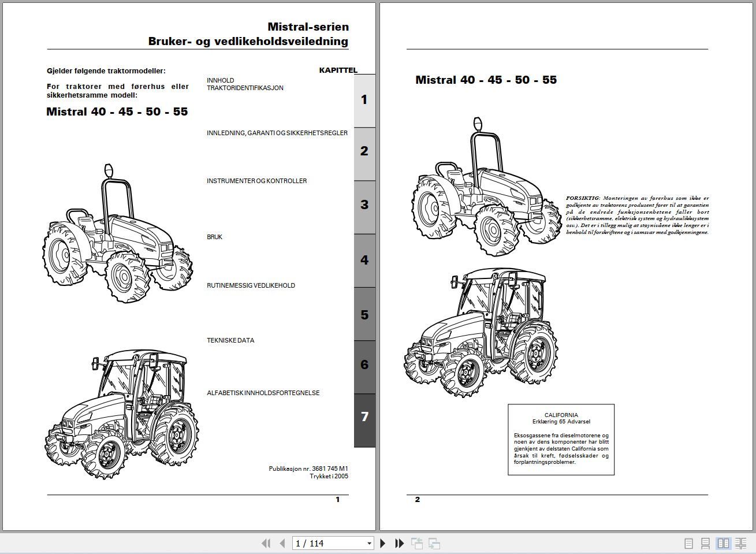This screenshot has width=756, height=554.
Task: Go to the previous page
Action: [x=282, y=543]
